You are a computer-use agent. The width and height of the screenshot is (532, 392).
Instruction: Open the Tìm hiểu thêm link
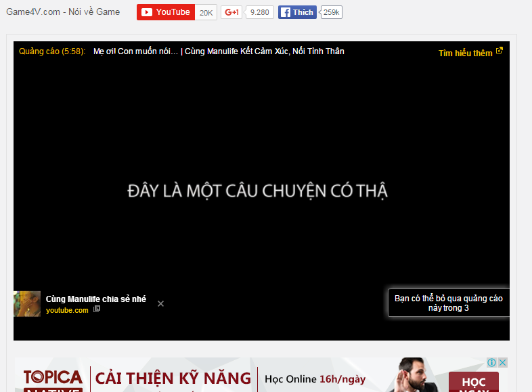(x=465, y=53)
